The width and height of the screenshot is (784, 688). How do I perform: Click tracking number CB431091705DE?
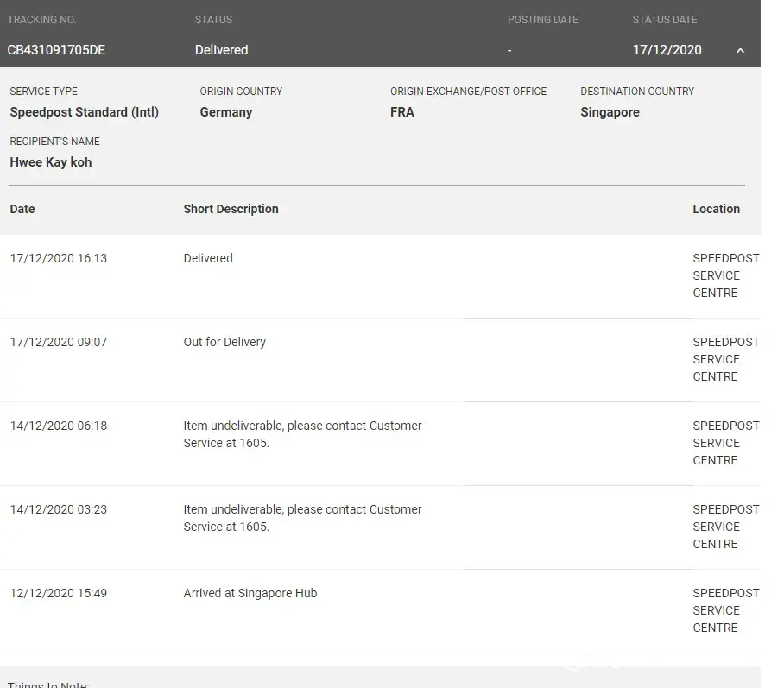(56, 50)
